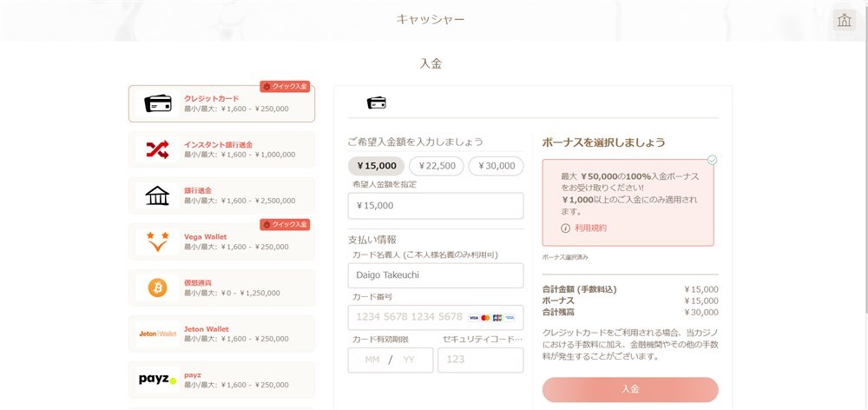Focus the desired deposit amount field
The height and width of the screenshot is (410, 868).
coord(436,206)
